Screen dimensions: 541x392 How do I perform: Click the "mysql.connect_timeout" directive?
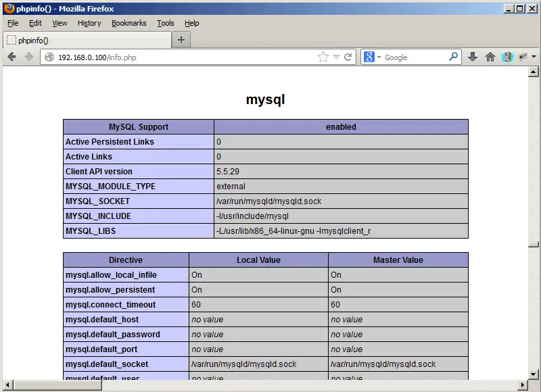point(110,304)
